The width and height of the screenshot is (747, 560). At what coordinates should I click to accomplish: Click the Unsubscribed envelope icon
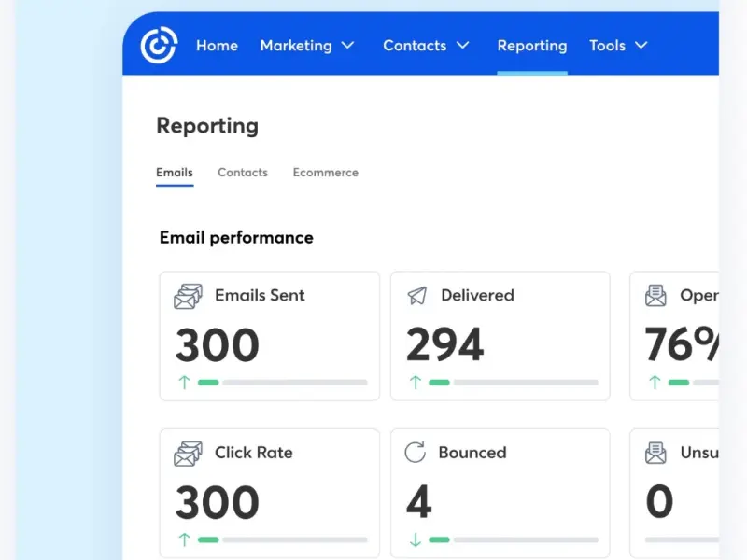(x=655, y=453)
